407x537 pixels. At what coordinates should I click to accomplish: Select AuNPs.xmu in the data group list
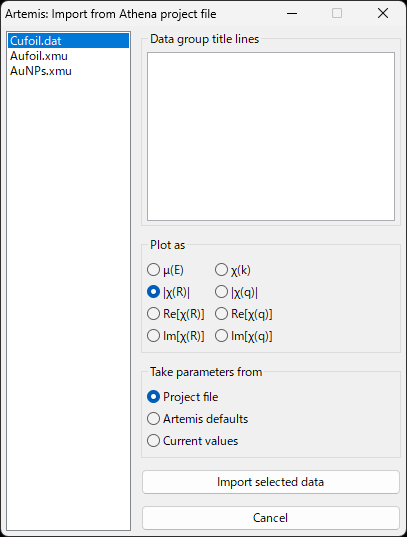tap(69, 71)
